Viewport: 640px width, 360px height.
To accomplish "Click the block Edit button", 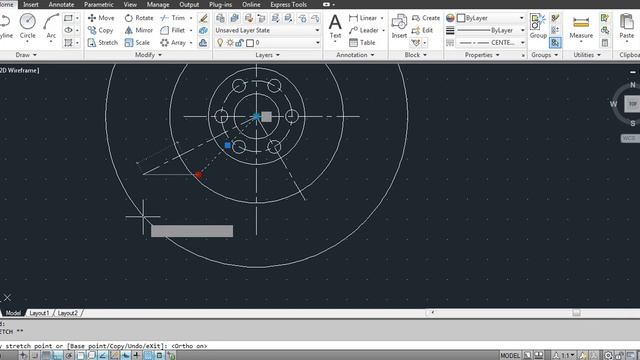I will click(x=422, y=30).
